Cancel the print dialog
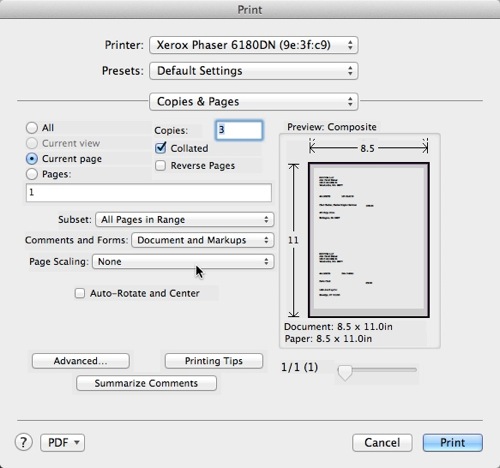This screenshot has height=468, width=500. [382, 443]
